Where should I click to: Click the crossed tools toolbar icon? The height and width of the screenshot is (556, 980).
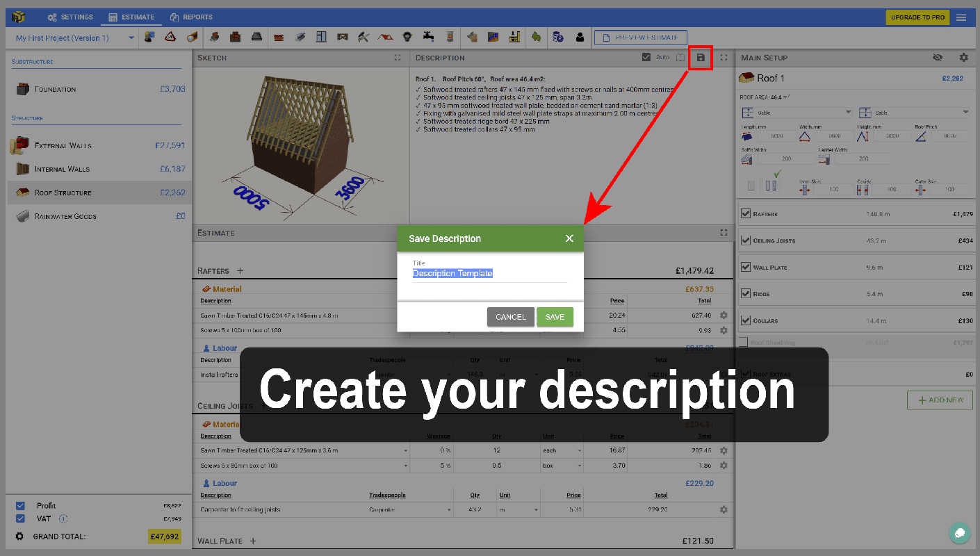click(364, 38)
